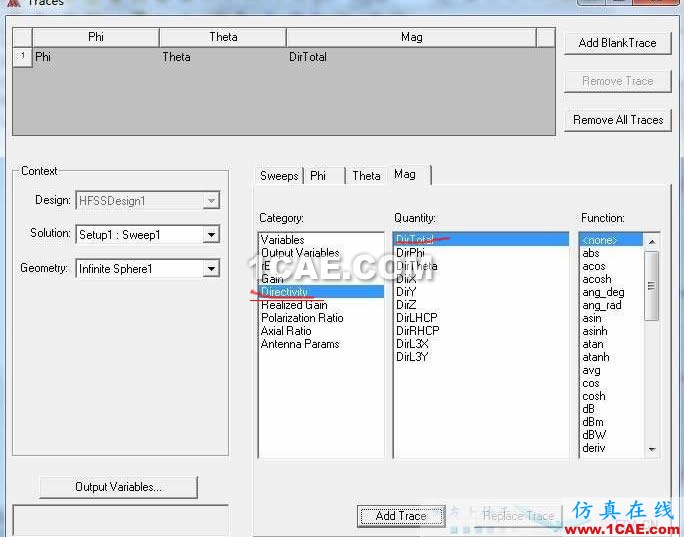Select Directivity category
The width and height of the screenshot is (684, 537).
click(321, 291)
